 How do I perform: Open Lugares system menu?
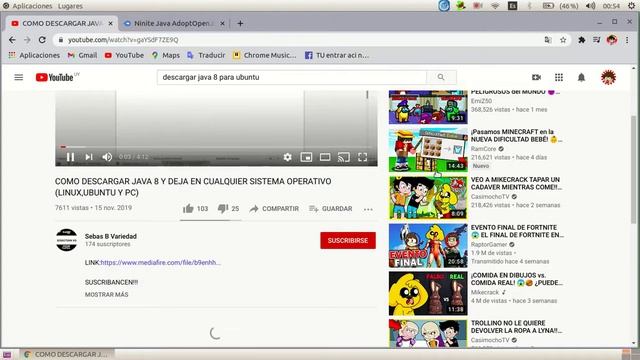click(70, 6)
